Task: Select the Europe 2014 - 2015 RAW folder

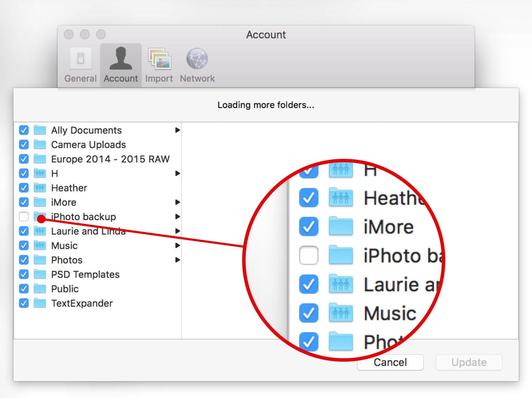Action: pyautogui.click(x=110, y=159)
